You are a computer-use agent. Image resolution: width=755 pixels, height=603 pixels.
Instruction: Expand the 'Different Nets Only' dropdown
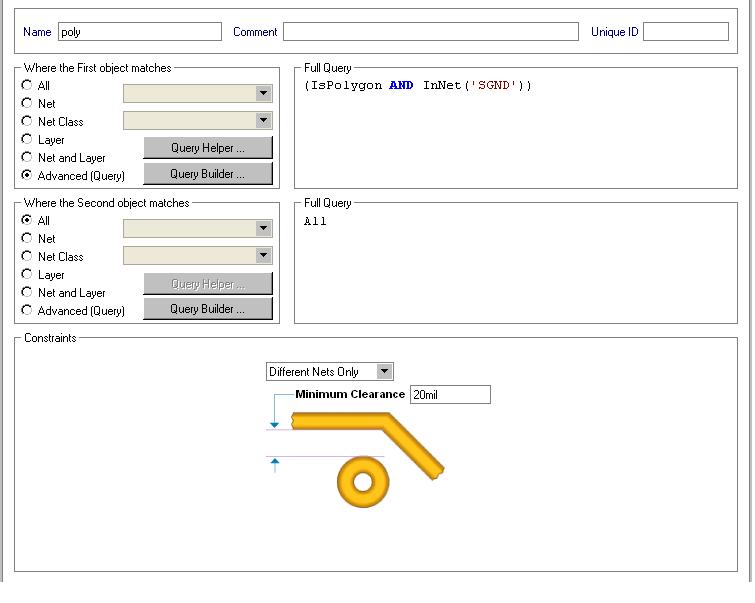(x=384, y=372)
